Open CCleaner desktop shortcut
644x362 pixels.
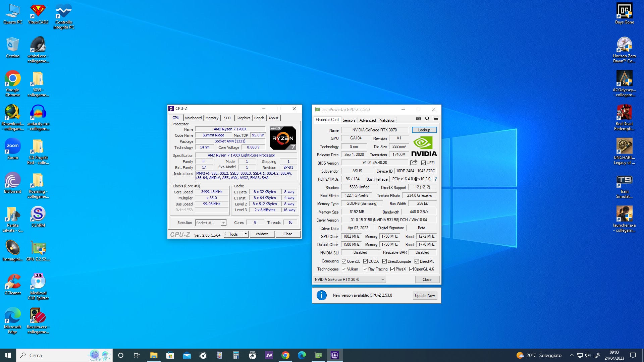pyautogui.click(x=12, y=285)
